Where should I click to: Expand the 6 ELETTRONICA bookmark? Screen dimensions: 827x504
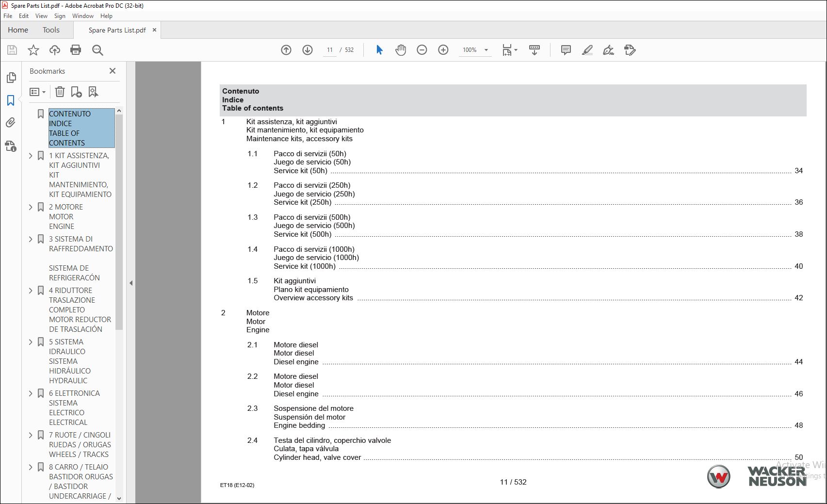[31, 393]
